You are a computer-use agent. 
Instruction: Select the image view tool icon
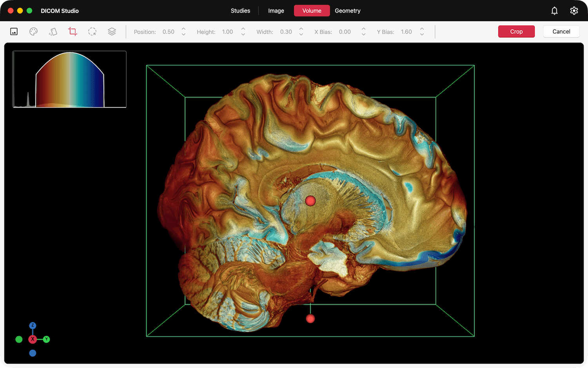pyautogui.click(x=14, y=32)
